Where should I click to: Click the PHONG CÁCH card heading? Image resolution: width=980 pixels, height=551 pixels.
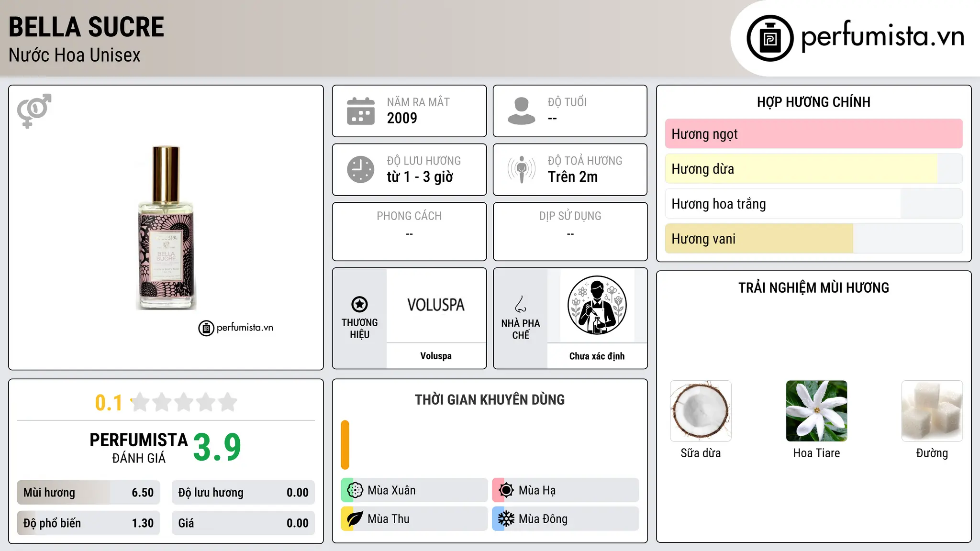pyautogui.click(x=409, y=216)
